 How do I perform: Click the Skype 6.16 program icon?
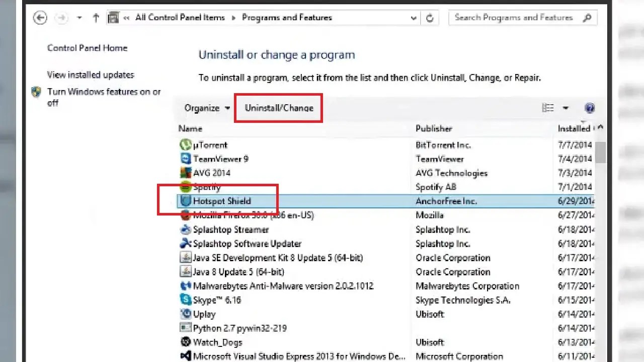point(185,300)
